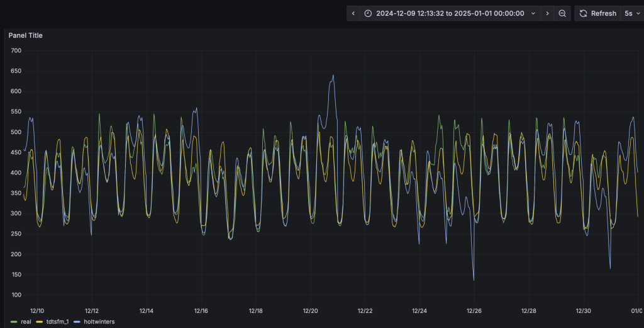Image resolution: width=644 pixels, height=328 pixels.
Task: Shift the time range forward with the right arrow
Action: point(547,13)
